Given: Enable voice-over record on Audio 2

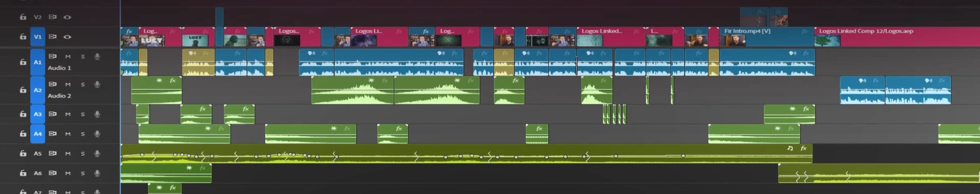Looking at the screenshot, I should pyautogui.click(x=97, y=84).
